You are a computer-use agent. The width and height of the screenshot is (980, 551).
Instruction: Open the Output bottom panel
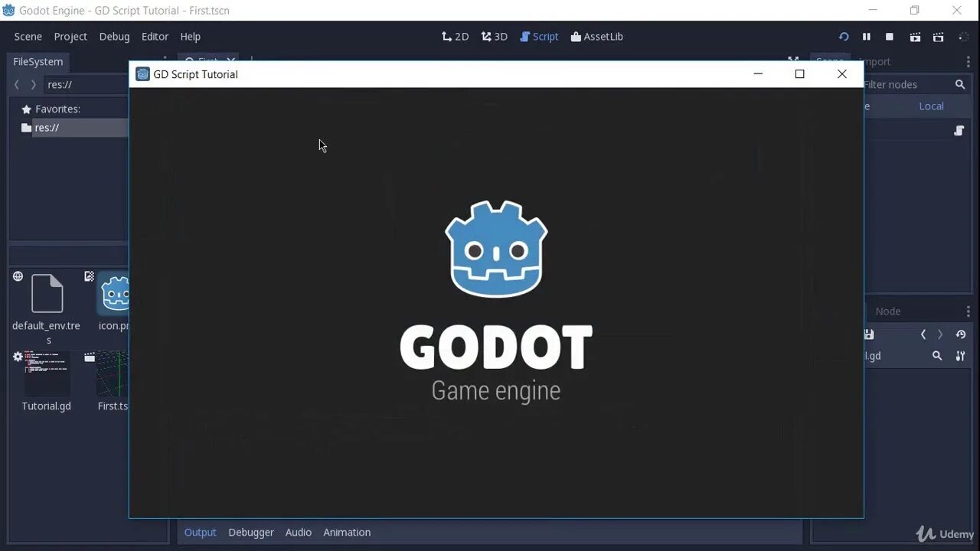[200, 533]
